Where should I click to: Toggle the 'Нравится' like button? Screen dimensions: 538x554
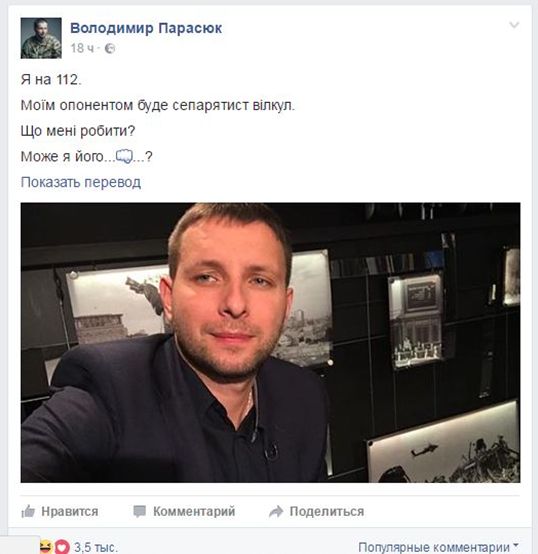click(x=59, y=511)
